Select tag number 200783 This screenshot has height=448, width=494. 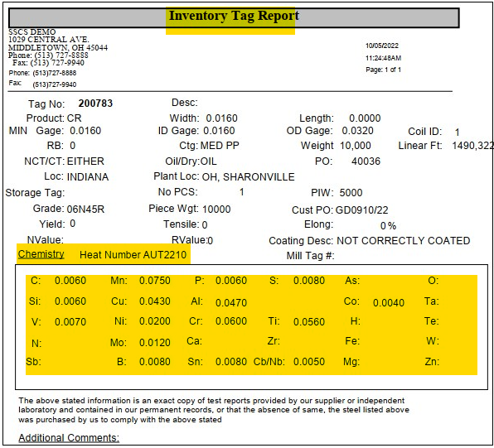(x=95, y=104)
